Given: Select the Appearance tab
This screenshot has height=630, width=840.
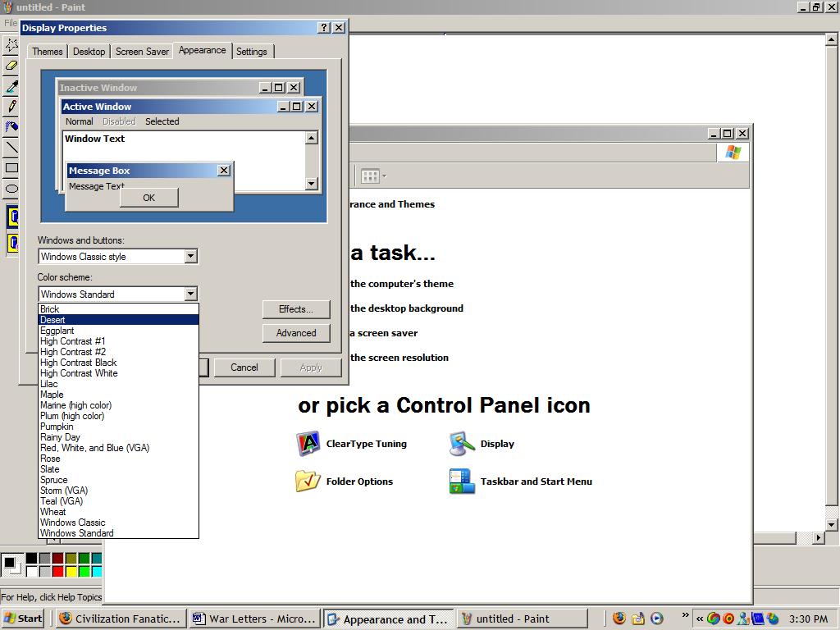Looking at the screenshot, I should click(x=203, y=50).
